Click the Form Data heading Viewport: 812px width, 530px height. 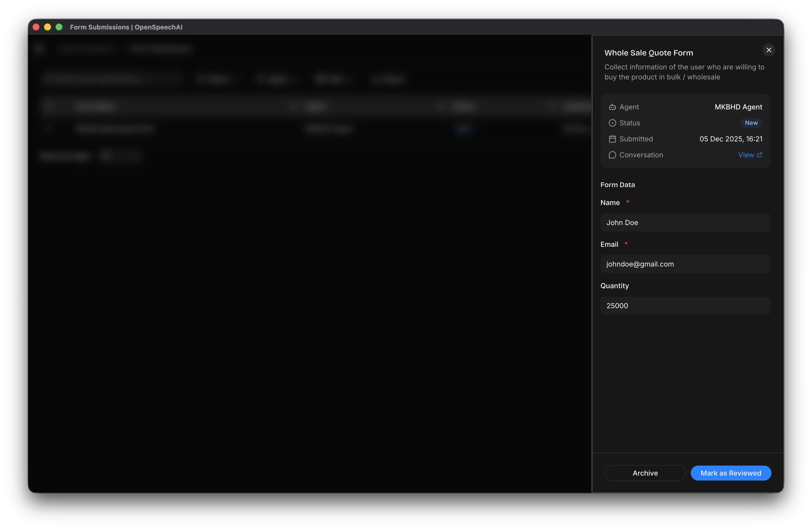pyautogui.click(x=617, y=185)
